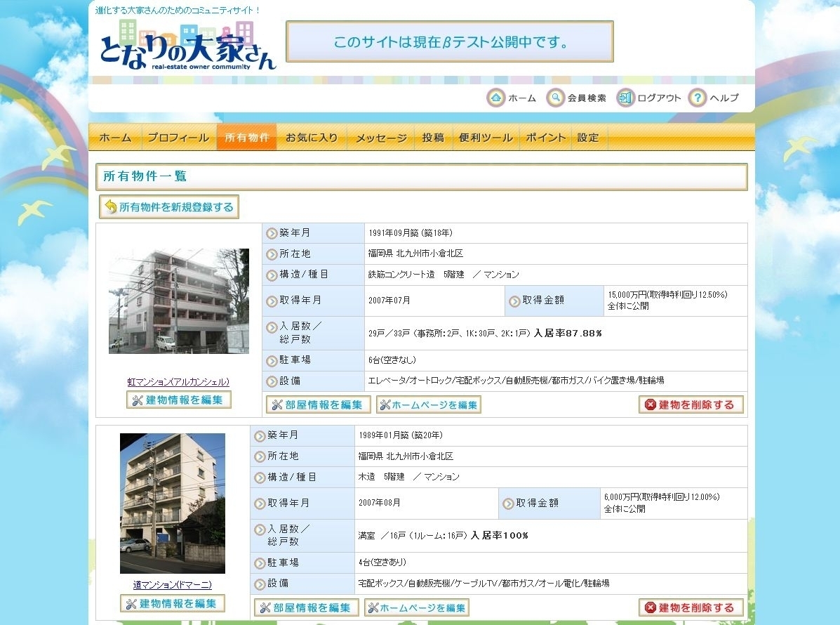Click the 築年月 arrow icon for 道マンション
This screenshot has height=625, width=840.
pyautogui.click(x=260, y=436)
